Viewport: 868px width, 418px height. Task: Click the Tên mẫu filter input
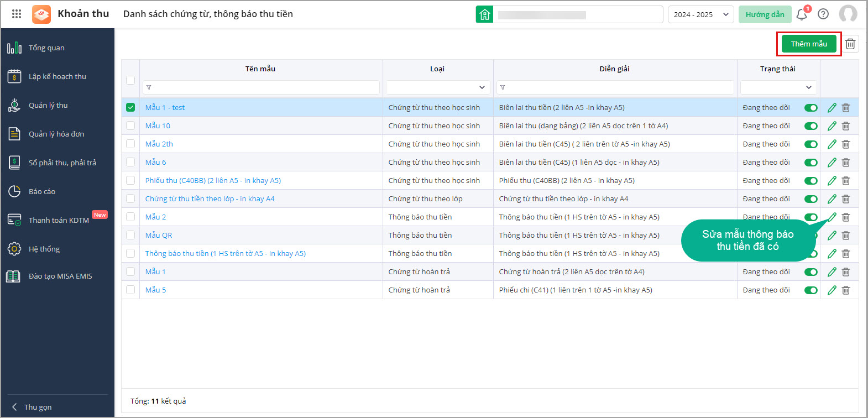click(261, 87)
